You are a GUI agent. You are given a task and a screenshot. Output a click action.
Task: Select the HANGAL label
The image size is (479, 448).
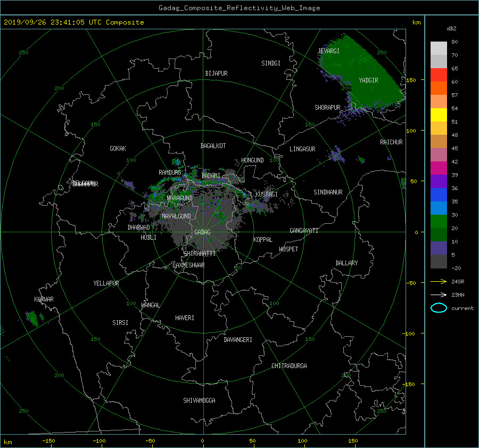coord(151,305)
